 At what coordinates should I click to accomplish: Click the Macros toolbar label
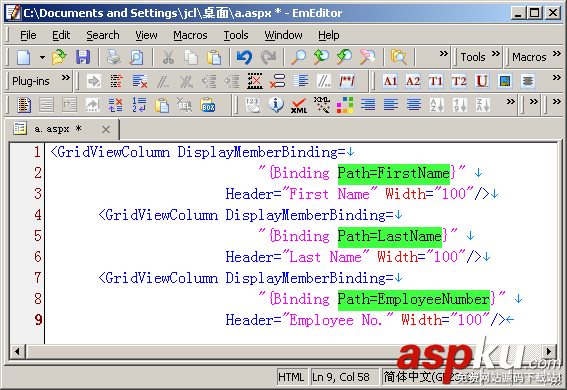(x=529, y=57)
